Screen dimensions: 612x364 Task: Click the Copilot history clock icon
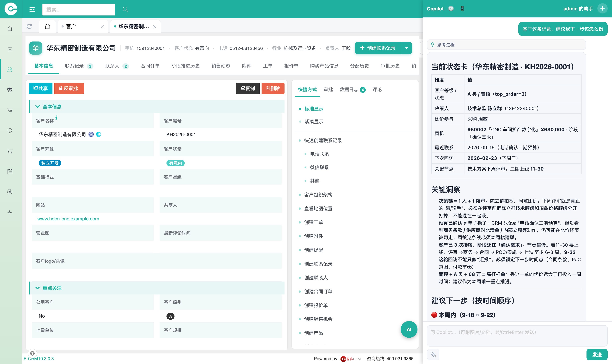[x=451, y=9]
